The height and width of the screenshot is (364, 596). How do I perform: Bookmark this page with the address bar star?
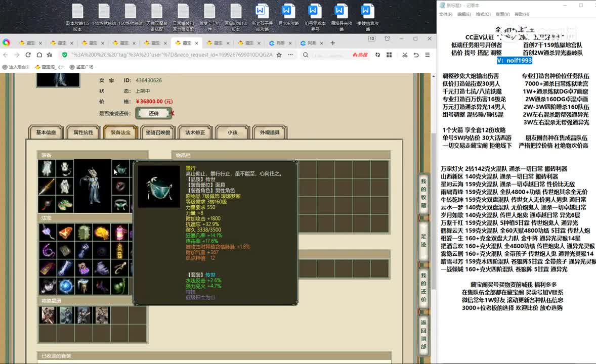point(279,55)
